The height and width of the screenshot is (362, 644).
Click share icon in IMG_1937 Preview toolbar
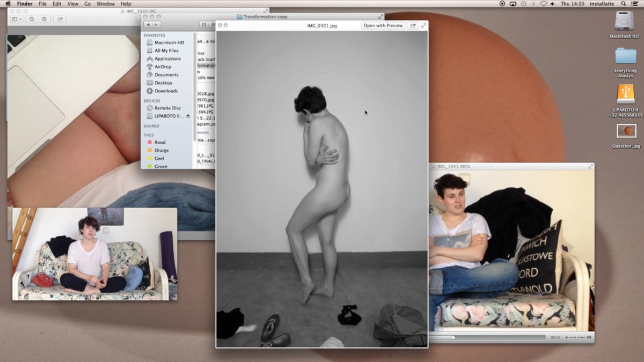[x=60, y=19]
